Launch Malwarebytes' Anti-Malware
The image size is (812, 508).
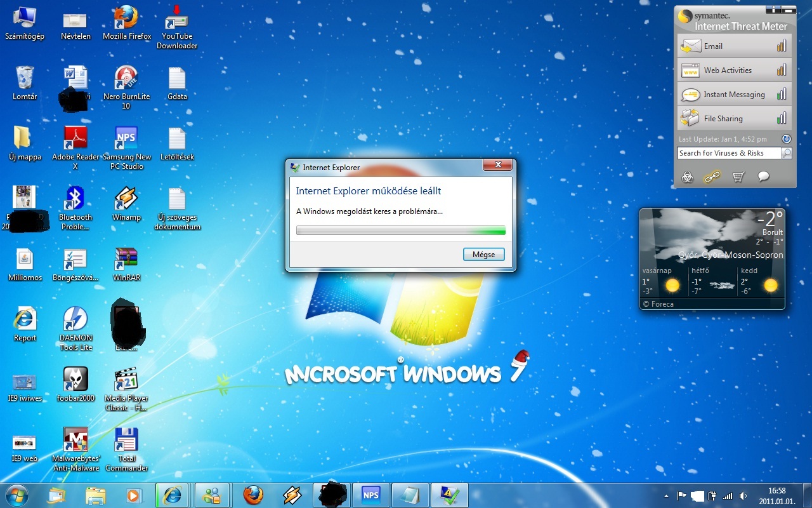(75, 450)
